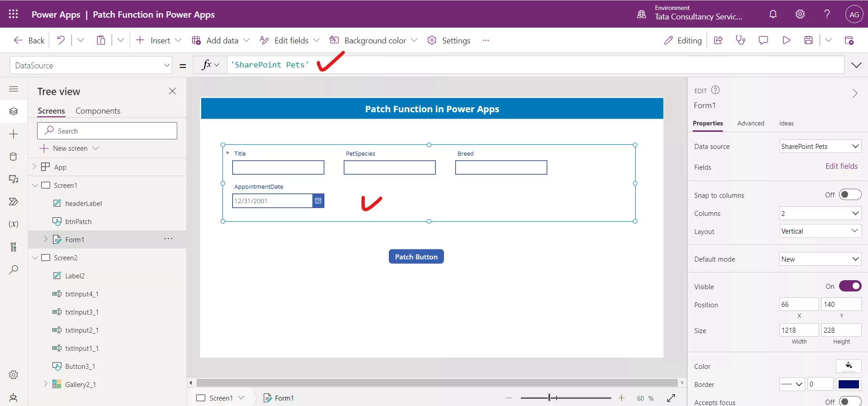Open border style dropdown
Viewport: 868px width, 406px height.
click(x=792, y=384)
